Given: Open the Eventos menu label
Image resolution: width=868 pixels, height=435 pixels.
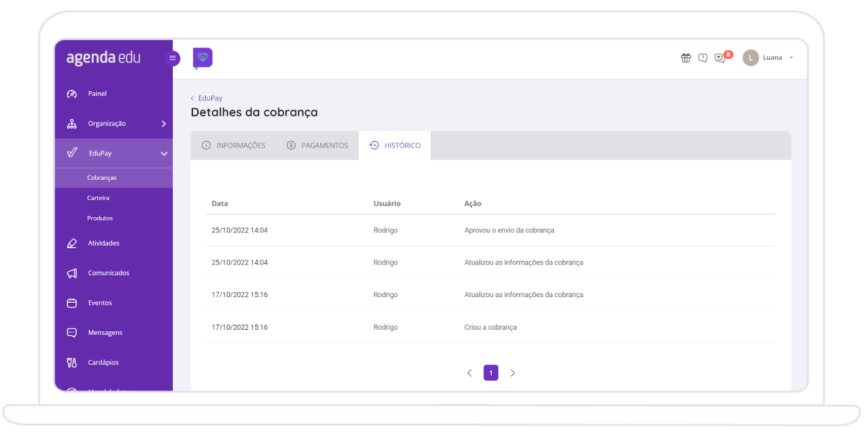Looking at the screenshot, I should 100,303.
